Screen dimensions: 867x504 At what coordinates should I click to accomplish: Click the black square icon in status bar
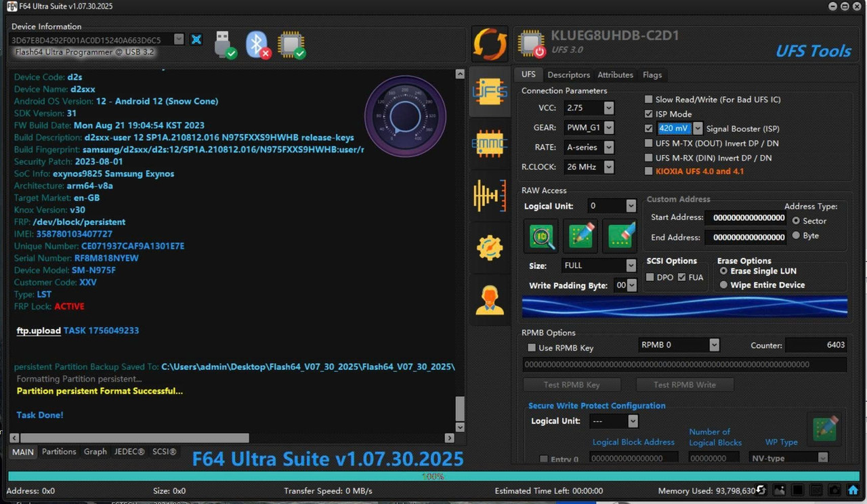798,490
